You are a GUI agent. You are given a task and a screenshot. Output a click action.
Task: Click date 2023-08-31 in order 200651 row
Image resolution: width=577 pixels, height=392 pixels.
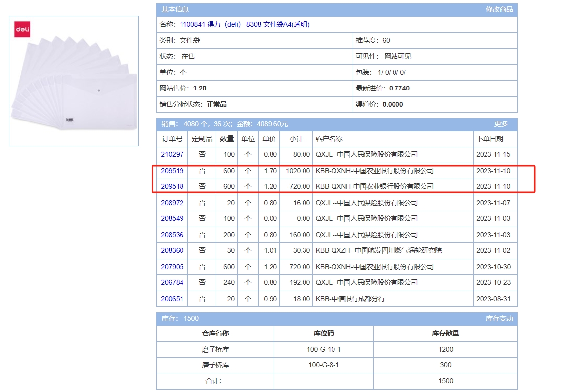coord(493,299)
